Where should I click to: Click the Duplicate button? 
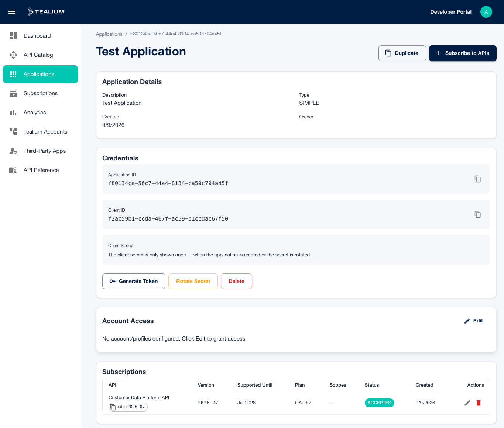402,53
